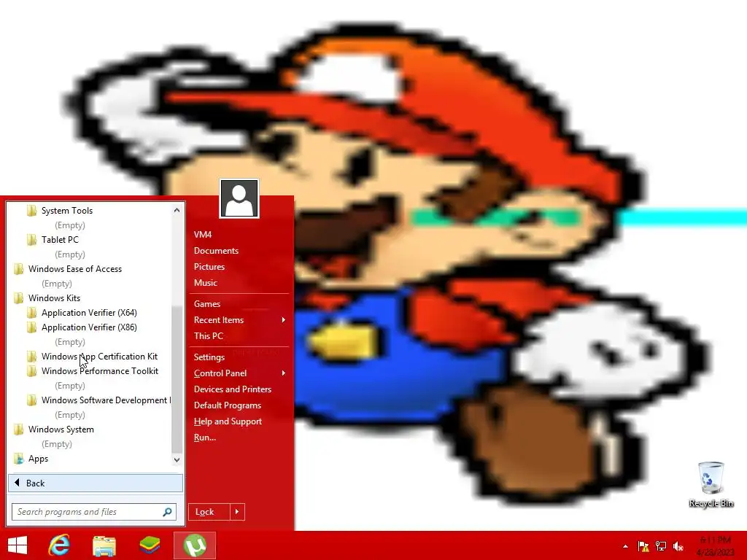Open the taskbar clock and date
Screen dimensions: 747x560
point(716,546)
